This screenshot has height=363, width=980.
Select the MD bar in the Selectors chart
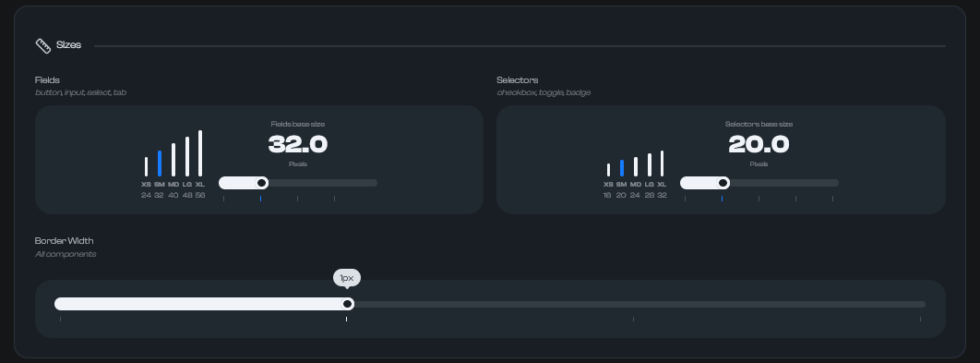pyautogui.click(x=636, y=166)
